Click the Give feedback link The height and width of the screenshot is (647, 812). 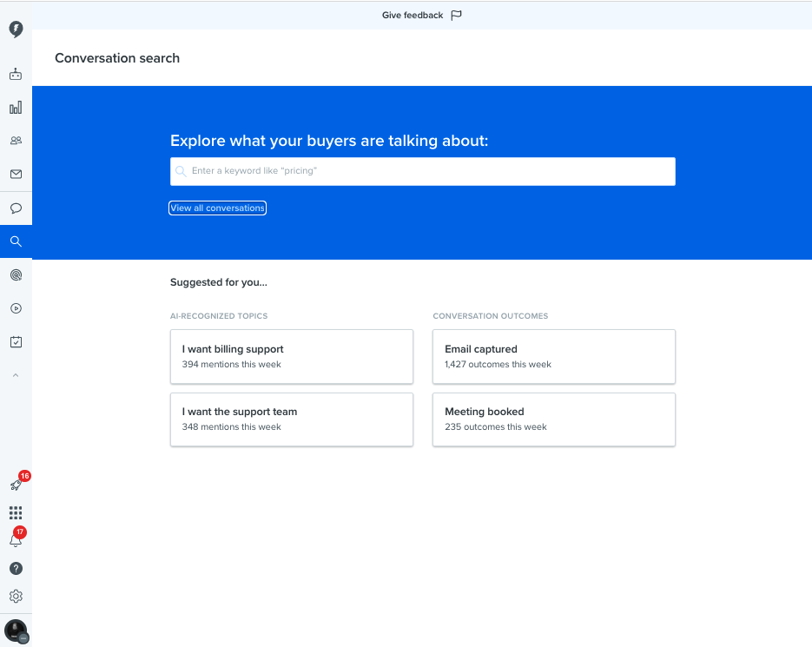(x=413, y=16)
